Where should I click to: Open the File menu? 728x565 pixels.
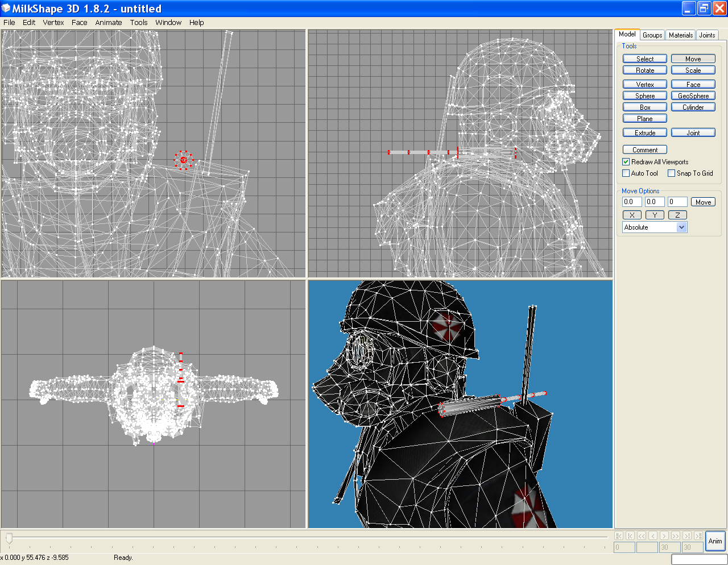(x=9, y=23)
